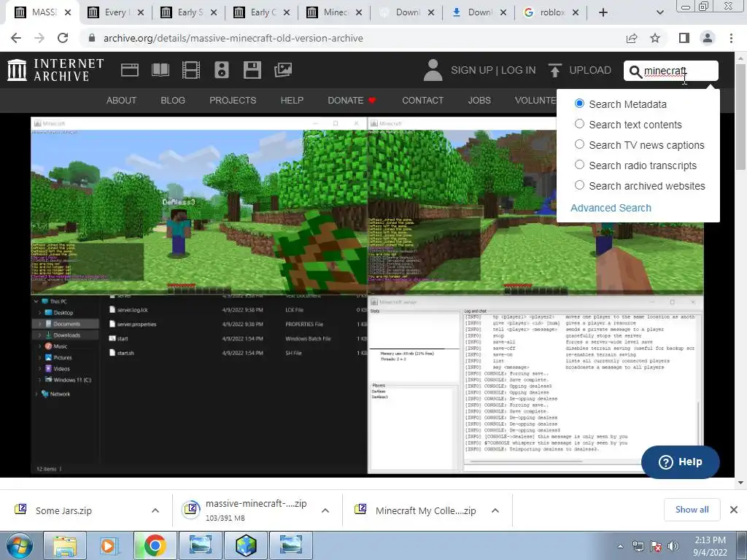Click the upload arrow icon
The width and height of the screenshot is (747, 560).
(x=554, y=70)
